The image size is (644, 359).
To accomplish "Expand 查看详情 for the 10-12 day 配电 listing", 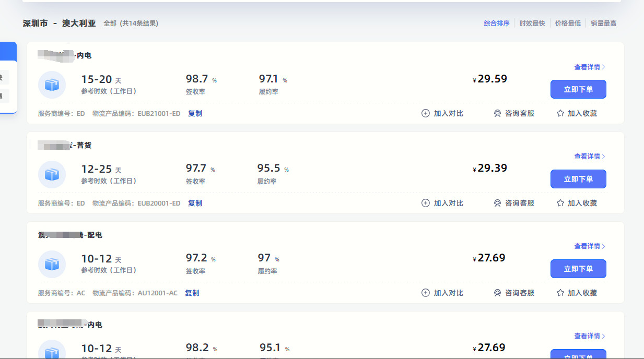I will (589, 246).
